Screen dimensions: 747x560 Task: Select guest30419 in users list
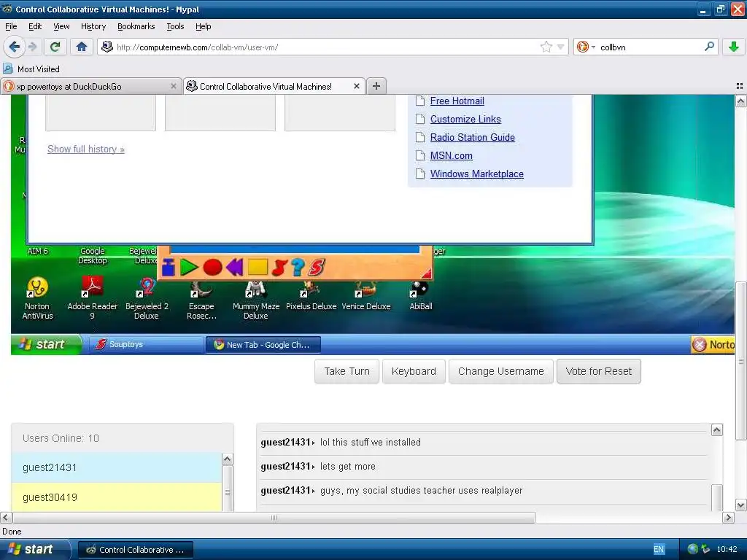pyautogui.click(x=117, y=497)
